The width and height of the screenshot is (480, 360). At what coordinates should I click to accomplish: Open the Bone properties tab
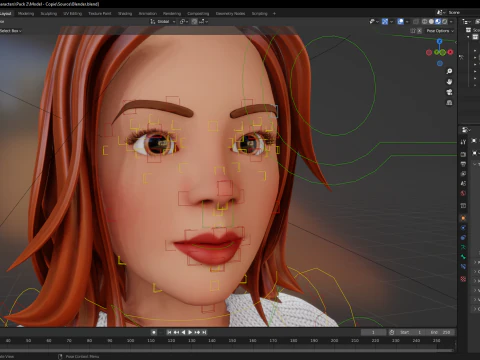[463, 257]
